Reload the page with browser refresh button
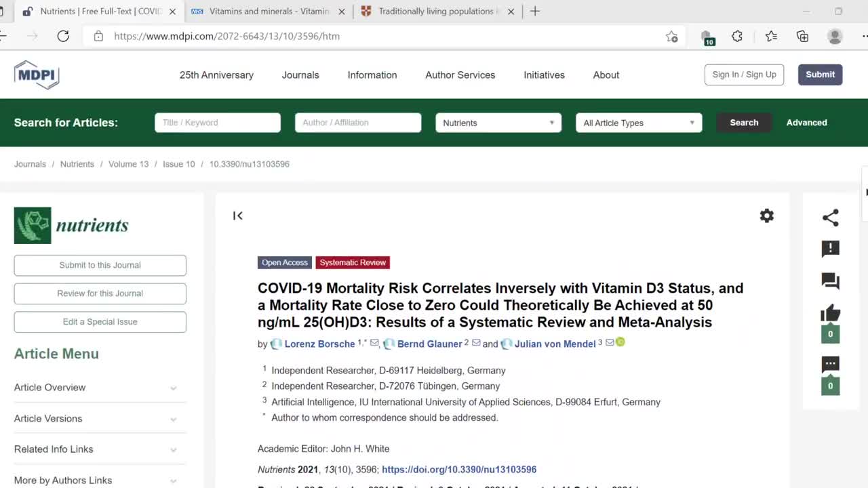 click(x=63, y=36)
